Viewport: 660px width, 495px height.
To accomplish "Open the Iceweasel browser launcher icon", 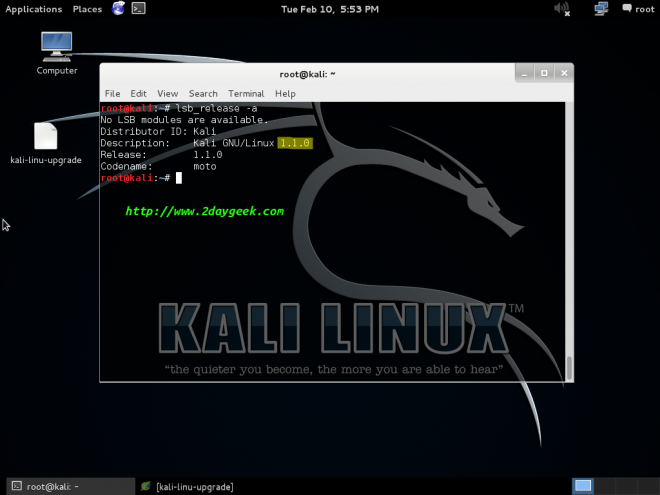I will 119,9.
